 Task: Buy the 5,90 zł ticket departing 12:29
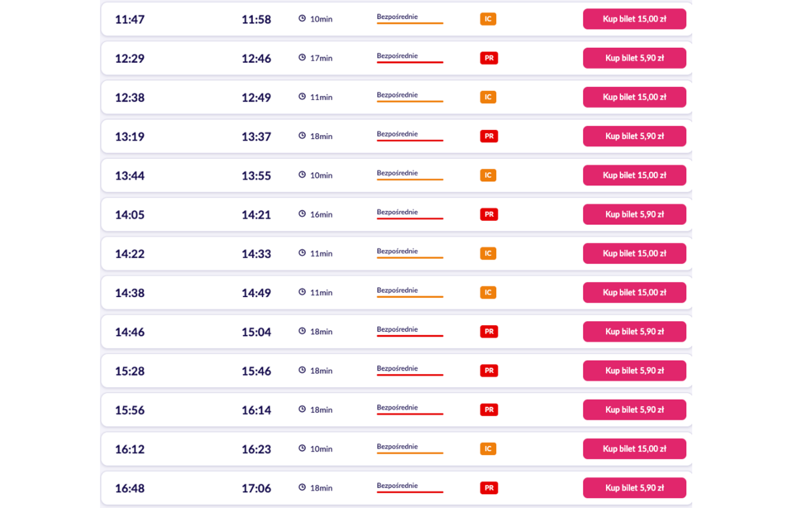[634, 58]
